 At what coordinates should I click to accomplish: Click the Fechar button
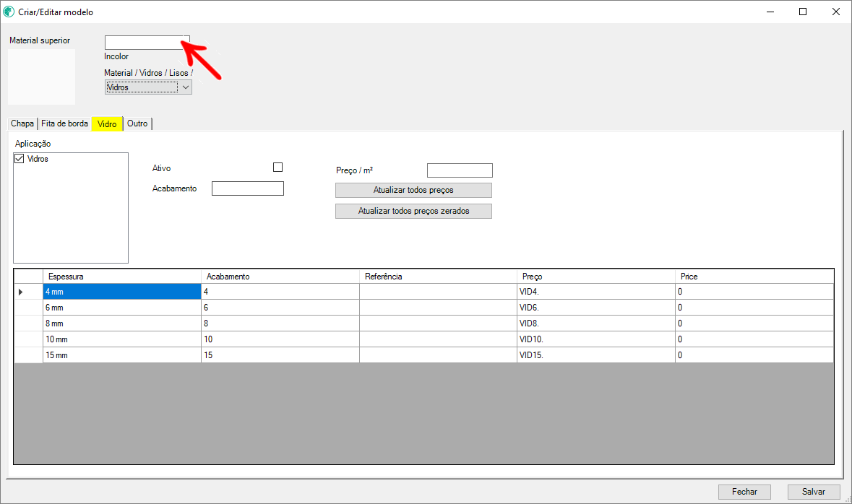point(744,491)
